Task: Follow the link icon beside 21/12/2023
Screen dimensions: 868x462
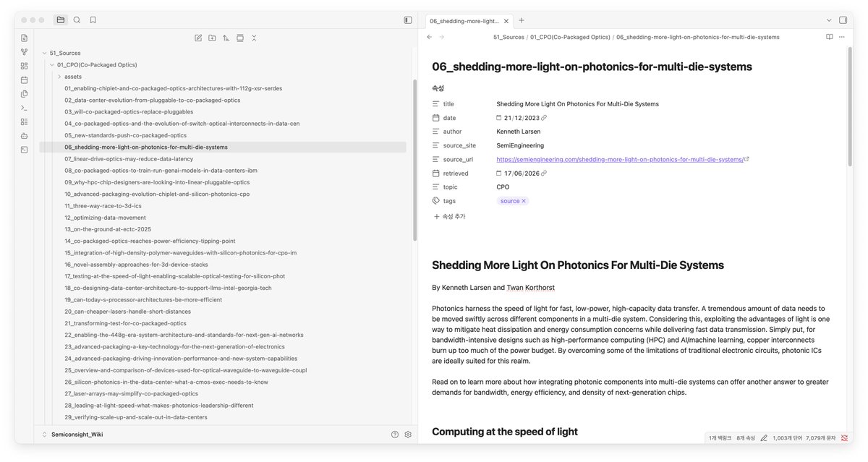Action: coord(544,118)
